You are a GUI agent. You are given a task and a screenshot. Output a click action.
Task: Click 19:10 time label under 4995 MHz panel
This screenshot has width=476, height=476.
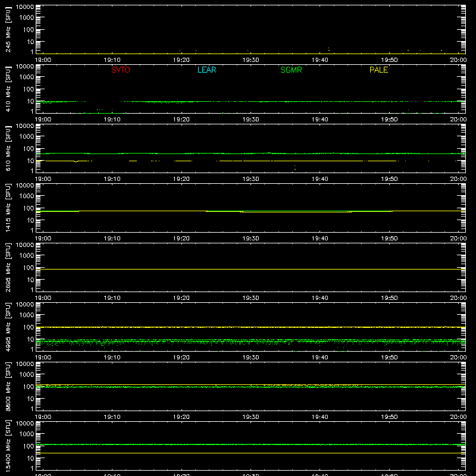pos(112,358)
